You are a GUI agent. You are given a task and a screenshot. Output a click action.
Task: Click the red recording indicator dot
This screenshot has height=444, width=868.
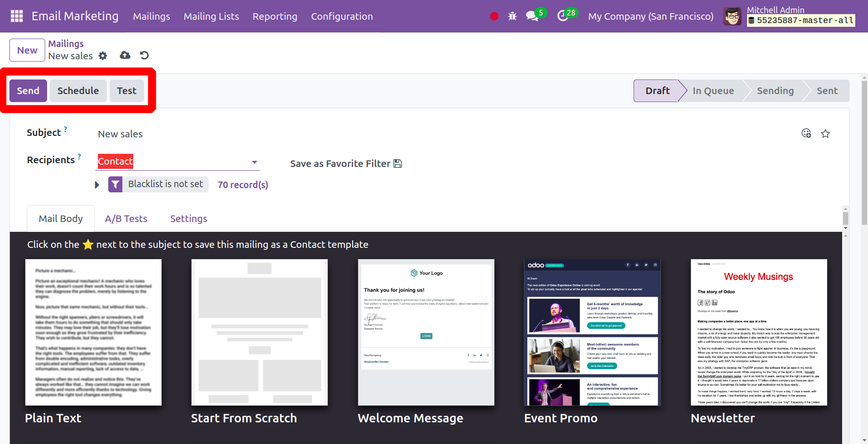point(494,16)
